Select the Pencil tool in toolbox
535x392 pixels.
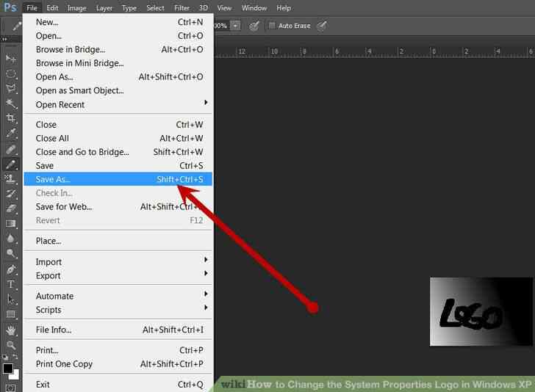point(11,164)
